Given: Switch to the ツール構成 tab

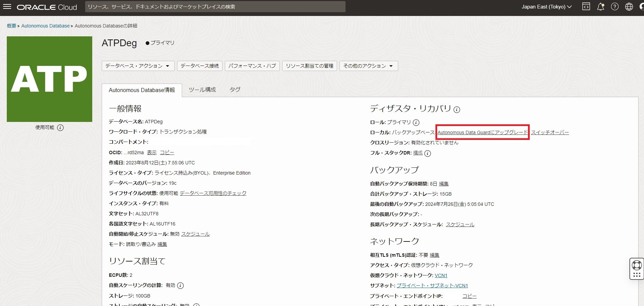Looking at the screenshot, I should click(202, 90).
